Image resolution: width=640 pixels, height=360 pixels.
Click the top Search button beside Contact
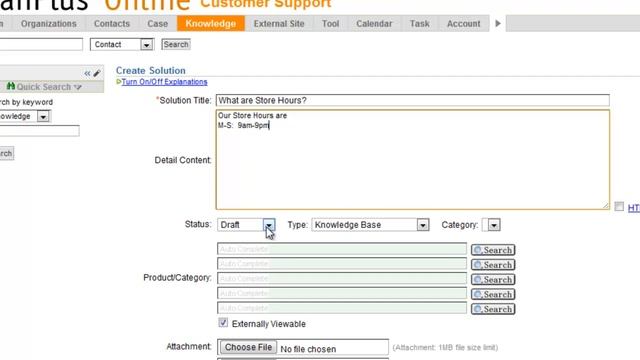(176, 44)
